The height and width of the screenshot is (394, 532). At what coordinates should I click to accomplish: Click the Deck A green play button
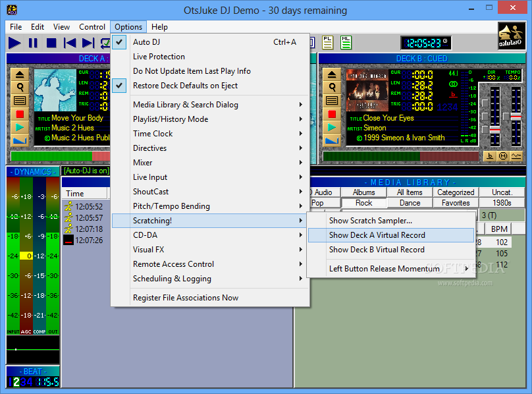[20, 127]
